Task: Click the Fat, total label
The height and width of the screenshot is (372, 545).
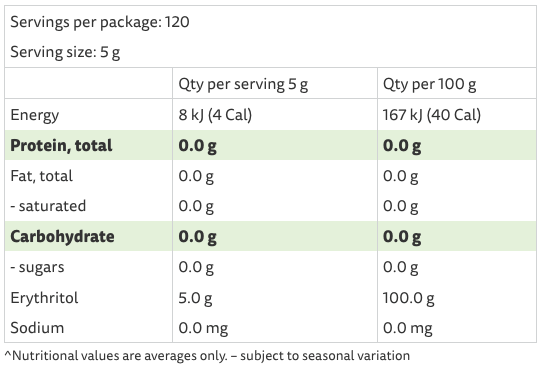Action: 41,176
